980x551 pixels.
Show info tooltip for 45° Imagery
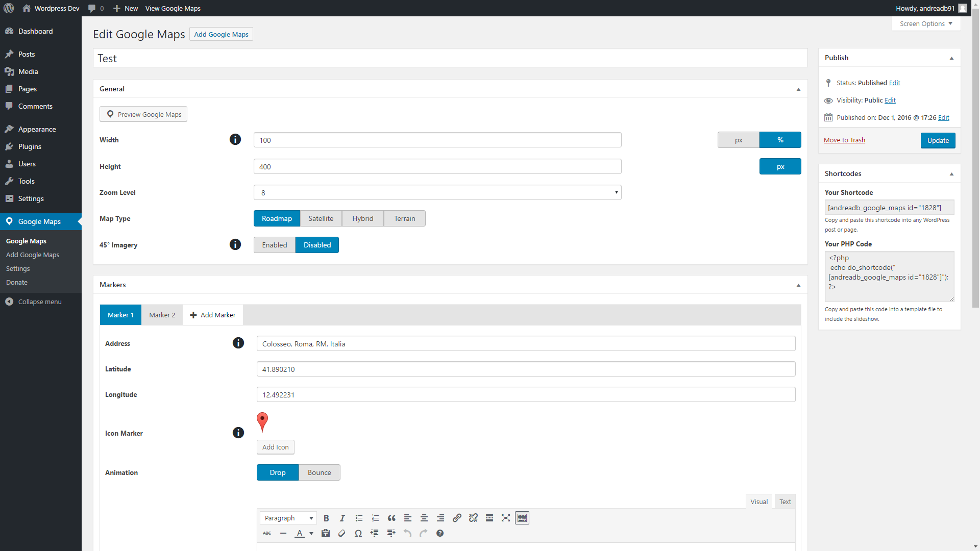coord(235,244)
